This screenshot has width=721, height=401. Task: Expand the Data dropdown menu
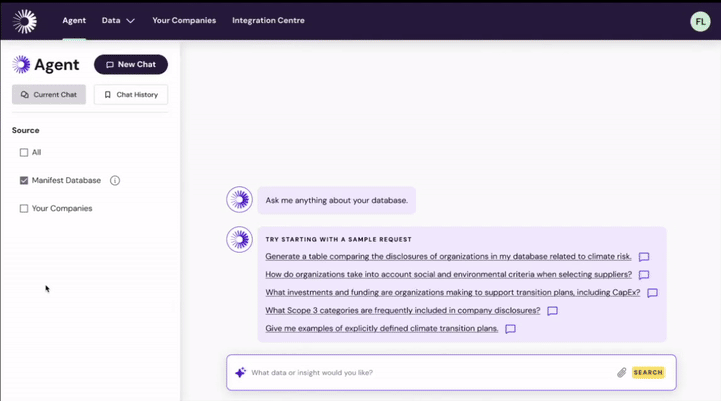(118, 20)
